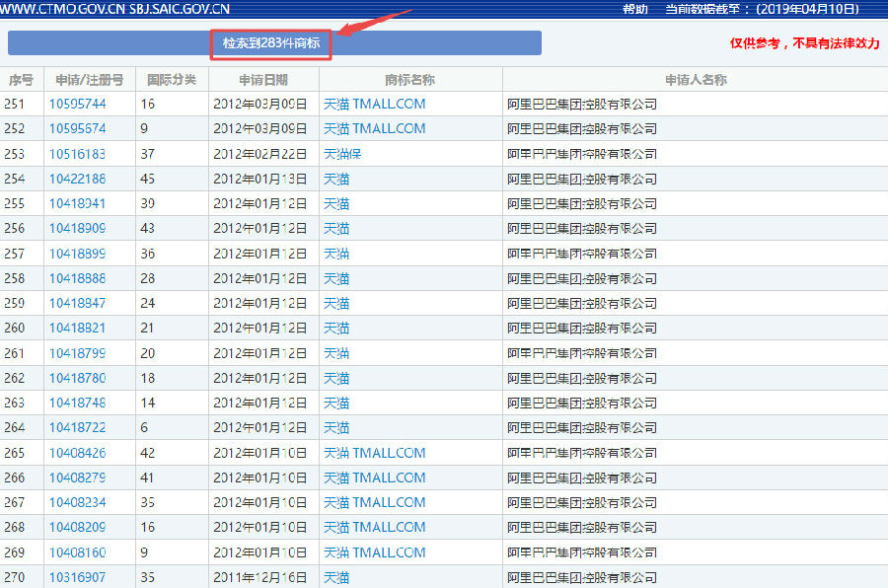Click the 申请人名称 column header
This screenshot has height=588, width=888.
pos(696,80)
